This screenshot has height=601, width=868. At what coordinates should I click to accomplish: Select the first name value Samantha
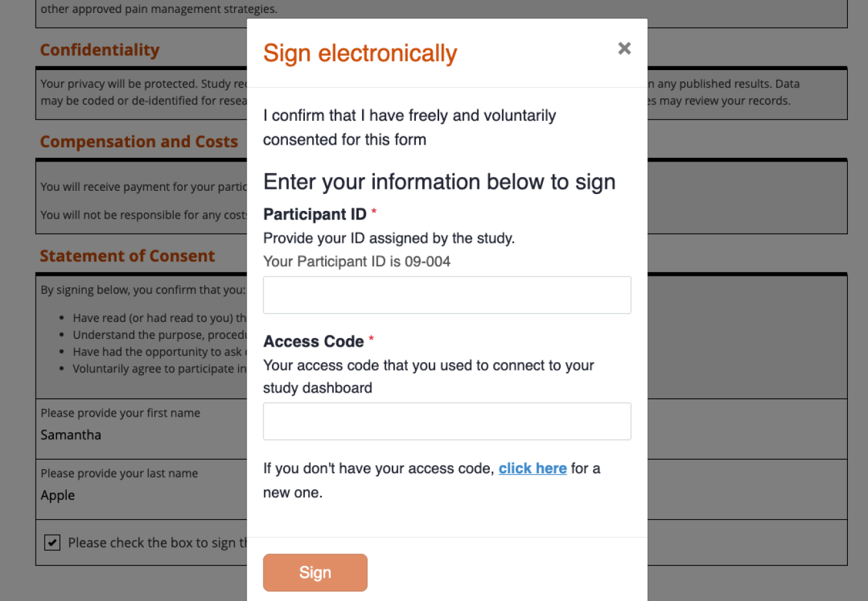coord(71,435)
